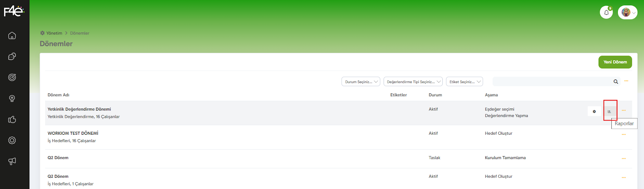
Task: Open the notifications bell icon
Action: tap(606, 12)
